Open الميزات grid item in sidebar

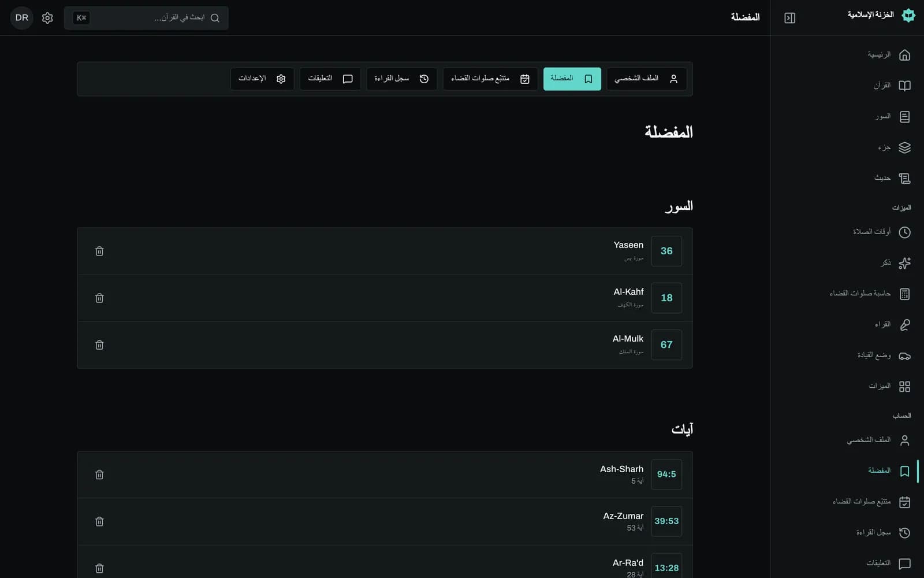pos(889,386)
